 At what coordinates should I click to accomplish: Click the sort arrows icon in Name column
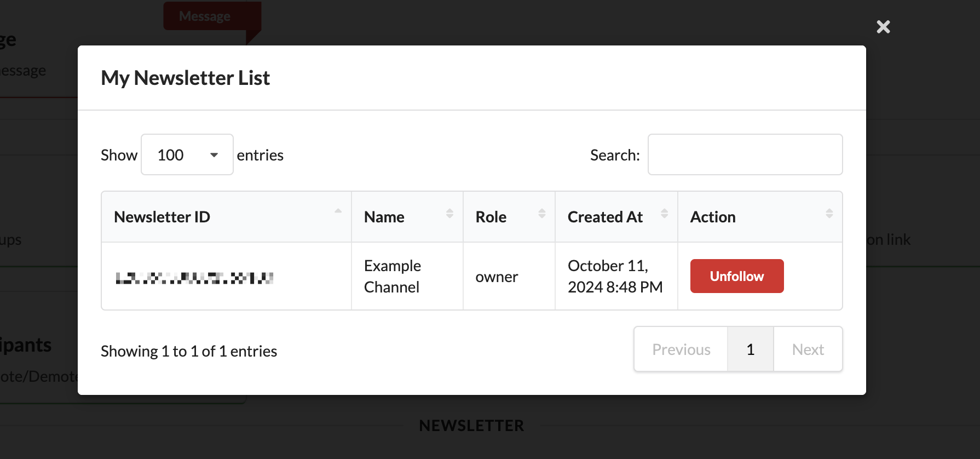[x=449, y=214]
